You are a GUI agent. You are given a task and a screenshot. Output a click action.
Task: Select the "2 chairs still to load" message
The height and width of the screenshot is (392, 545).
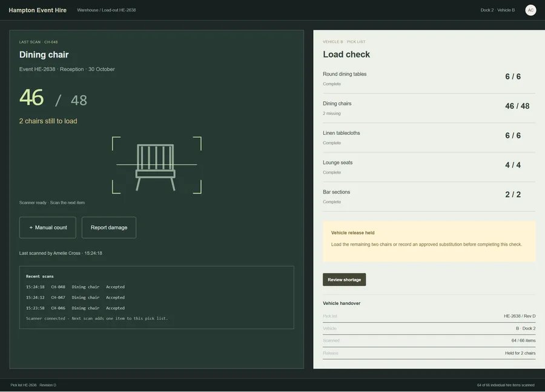(48, 121)
